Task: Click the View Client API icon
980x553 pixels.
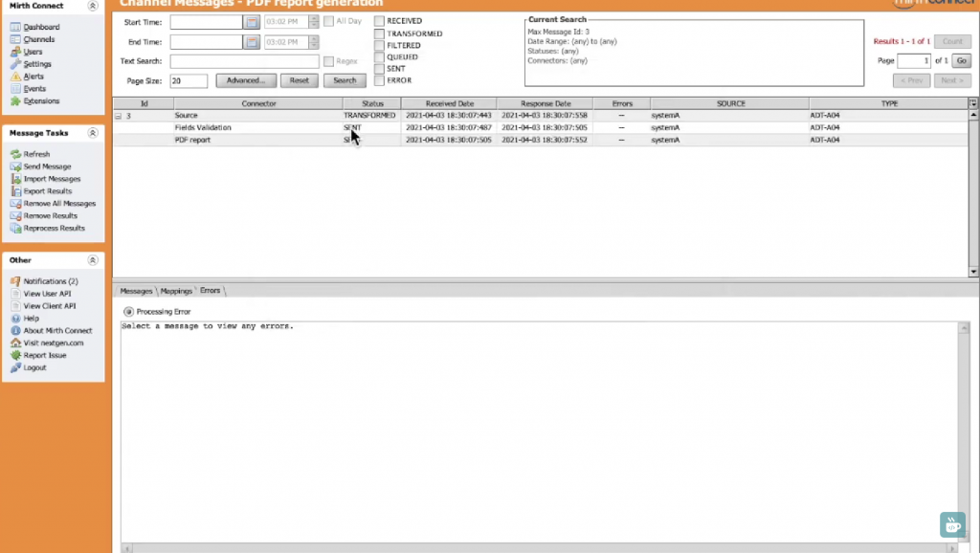Action: (x=15, y=306)
